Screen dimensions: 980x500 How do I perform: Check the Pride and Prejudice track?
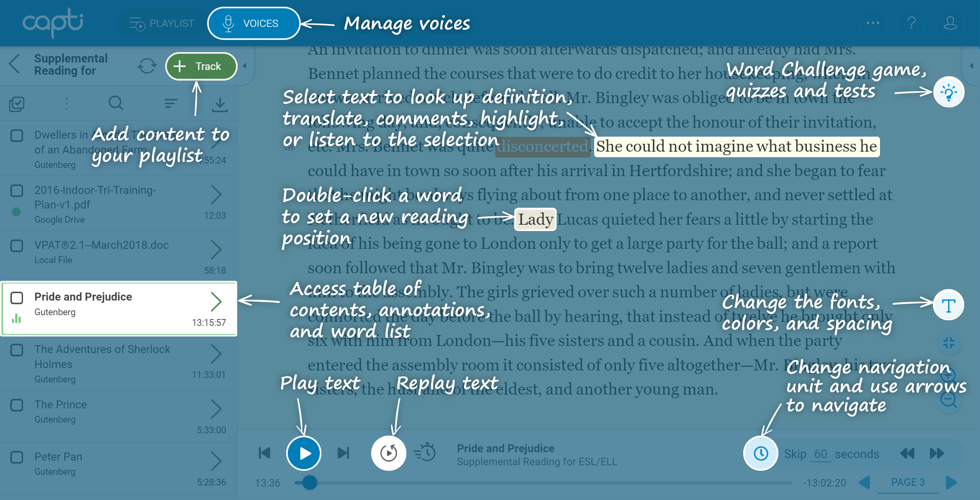(17, 298)
